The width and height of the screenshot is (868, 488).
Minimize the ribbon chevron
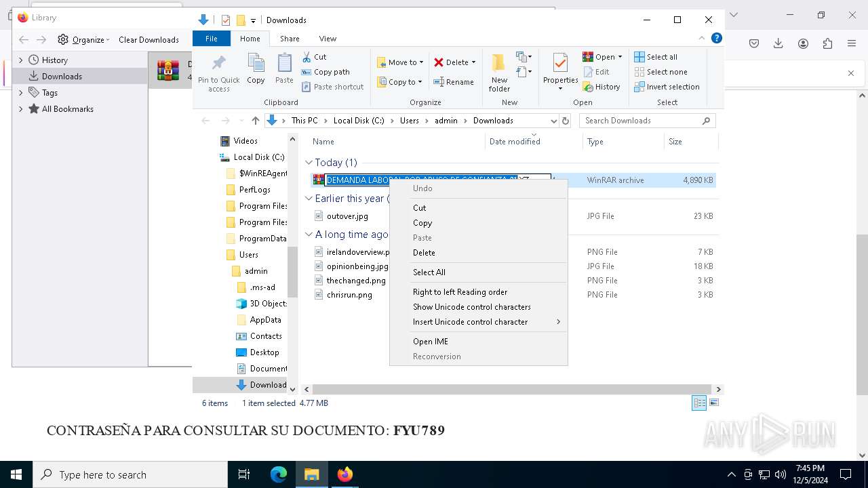point(702,39)
